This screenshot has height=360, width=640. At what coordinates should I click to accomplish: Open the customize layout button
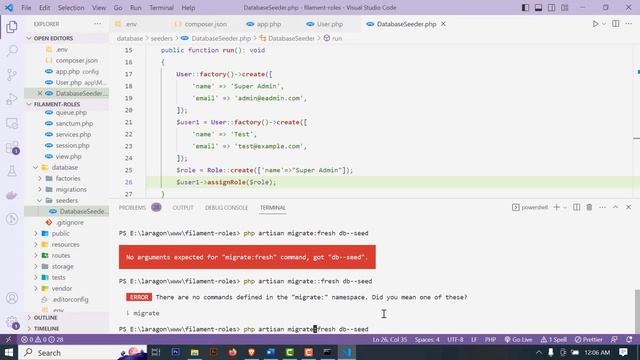[x=564, y=8]
